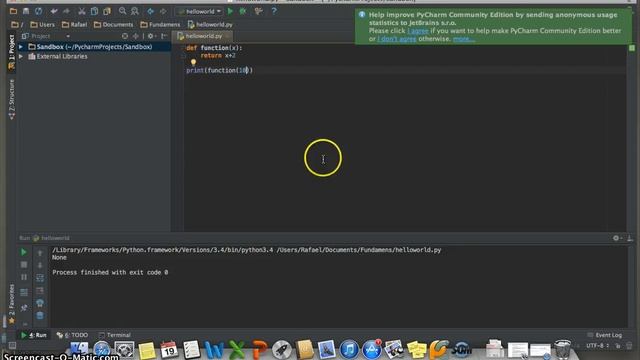640x360 pixels.
Task: Click the Back navigation arrow
Action: click(151, 11)
